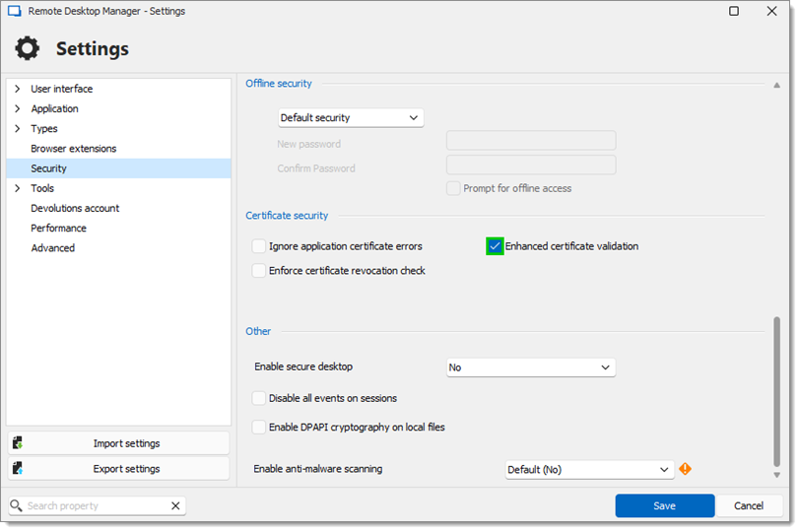Click the scroll down arrow
The height and width of the screenshot is (532, 800).
(x=776, y=475)
